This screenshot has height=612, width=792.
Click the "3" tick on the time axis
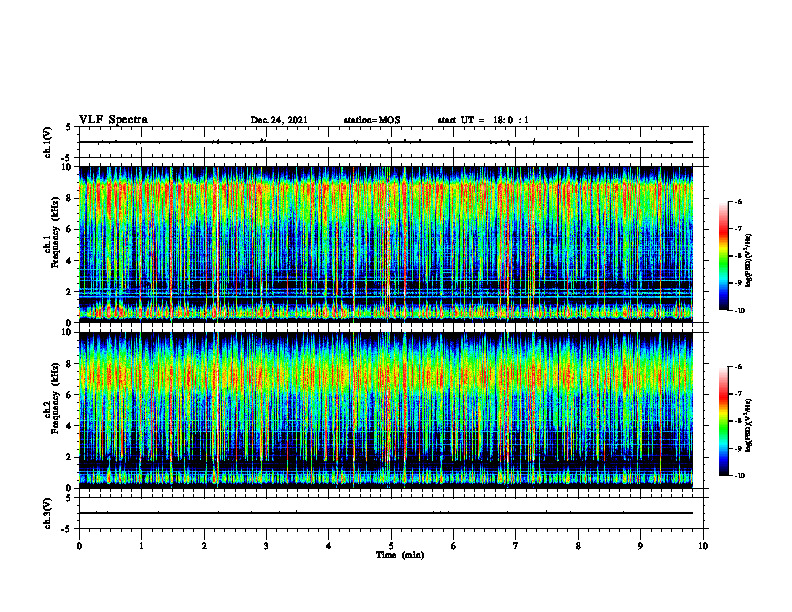[x=266, y=546]
